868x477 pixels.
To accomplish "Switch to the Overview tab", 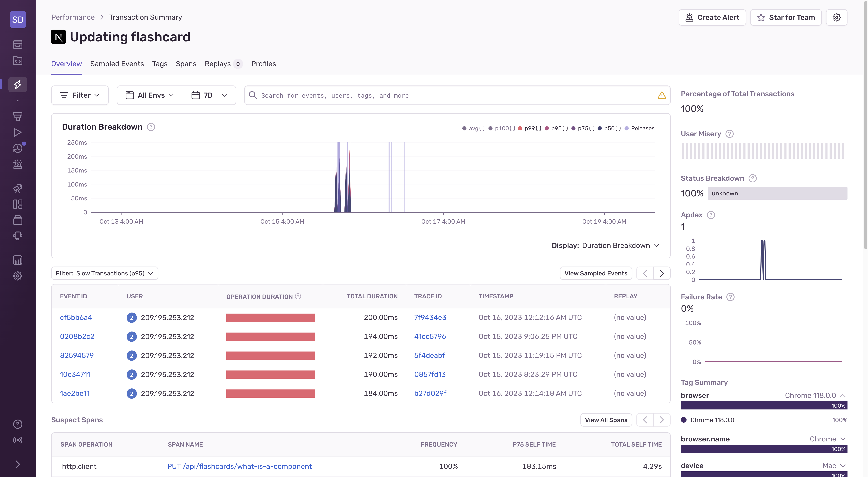I will pyautogui.click(x=66, y=64).
